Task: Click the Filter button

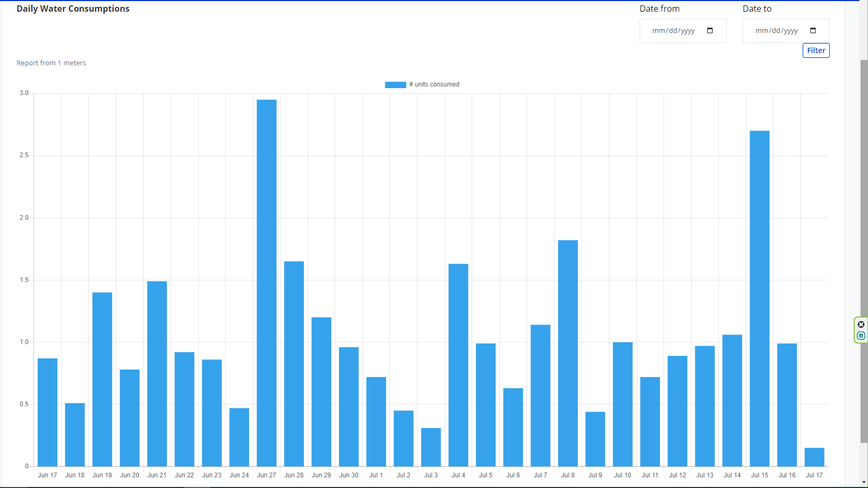Action: click(x=816, y=50)
